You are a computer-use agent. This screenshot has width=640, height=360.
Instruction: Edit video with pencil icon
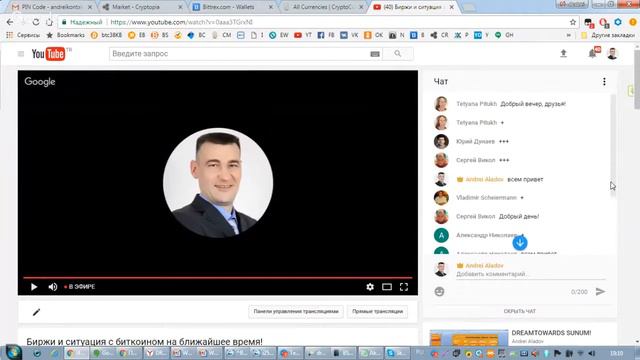coord(36,312)
